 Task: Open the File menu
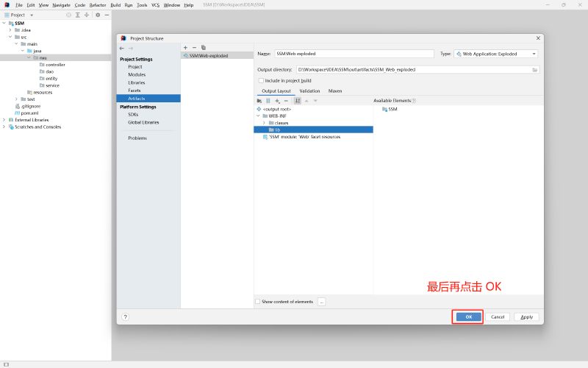pyautogui.click(x=19, y=5)
